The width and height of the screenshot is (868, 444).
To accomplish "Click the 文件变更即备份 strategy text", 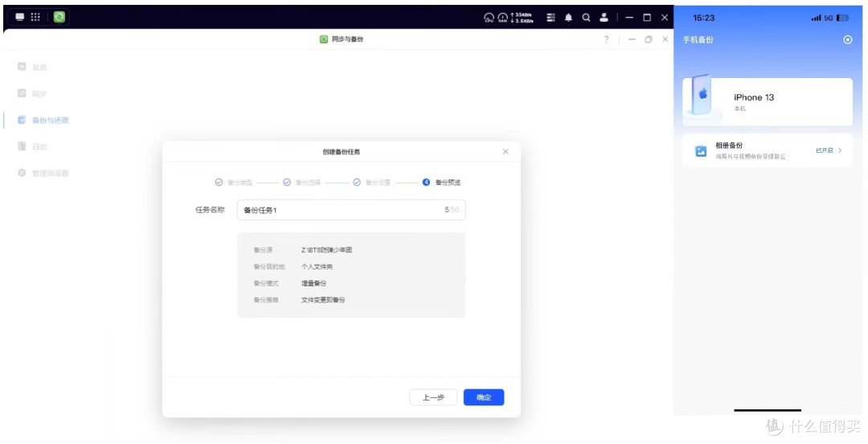I will (323, 300).
